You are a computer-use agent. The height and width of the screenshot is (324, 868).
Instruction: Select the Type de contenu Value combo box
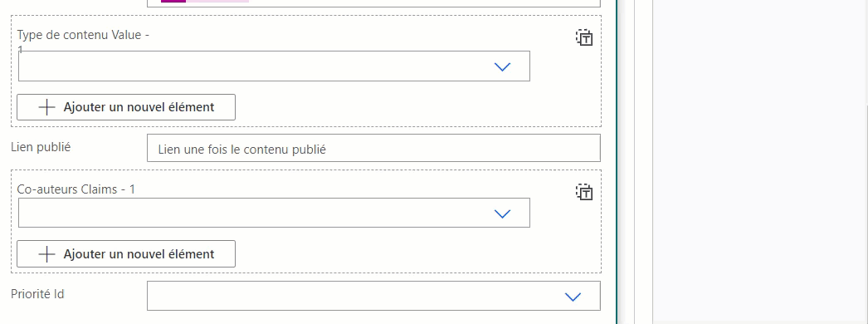coord(274,66)
